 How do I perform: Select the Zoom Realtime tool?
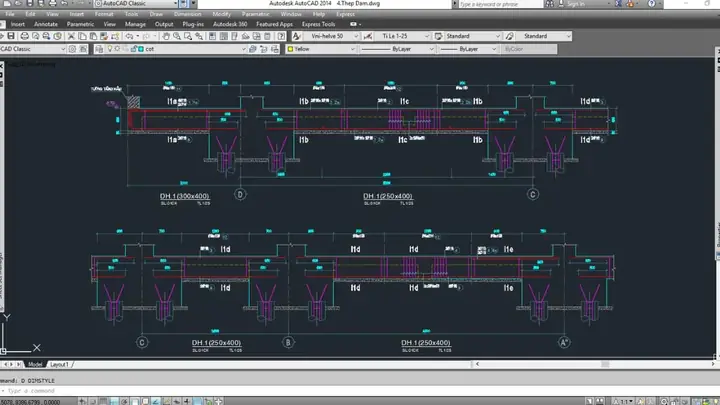tap(177, 36)
